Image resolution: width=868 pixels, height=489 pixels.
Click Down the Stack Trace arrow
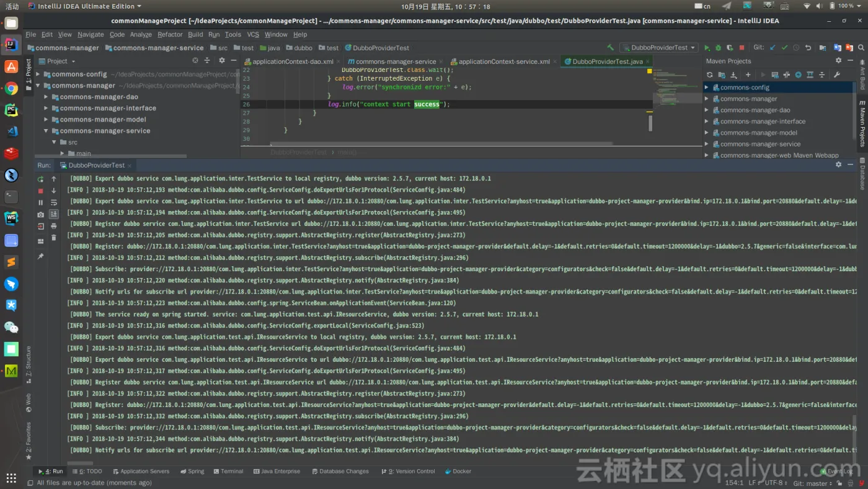pos(54,191)
